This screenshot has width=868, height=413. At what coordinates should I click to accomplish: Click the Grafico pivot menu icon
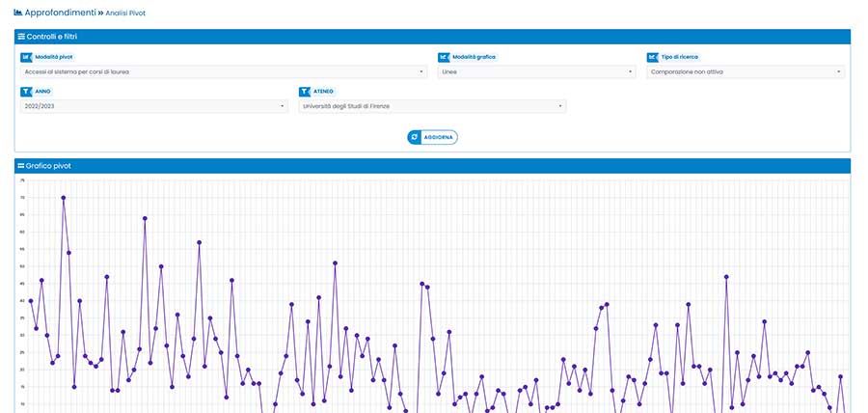tap(21, 166)
